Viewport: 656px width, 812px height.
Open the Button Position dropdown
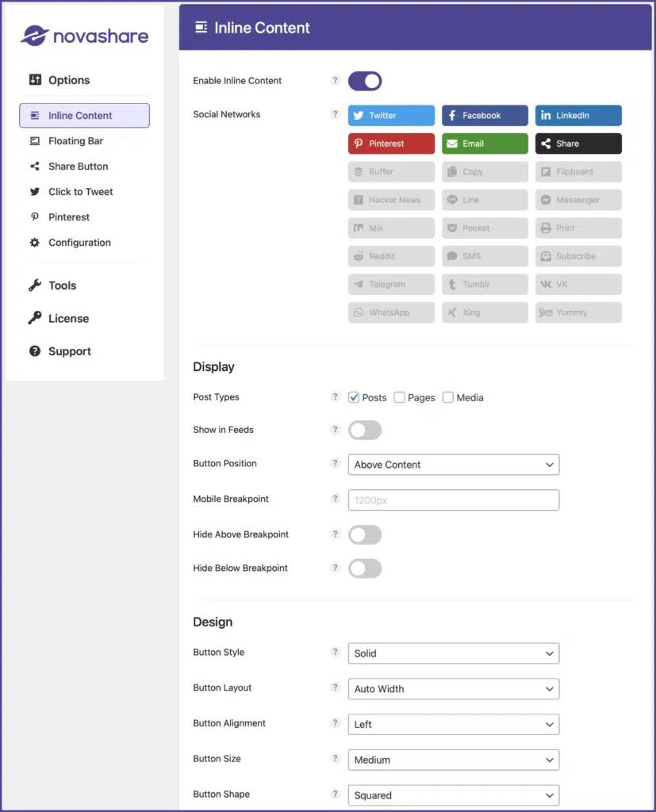[453, 465]
